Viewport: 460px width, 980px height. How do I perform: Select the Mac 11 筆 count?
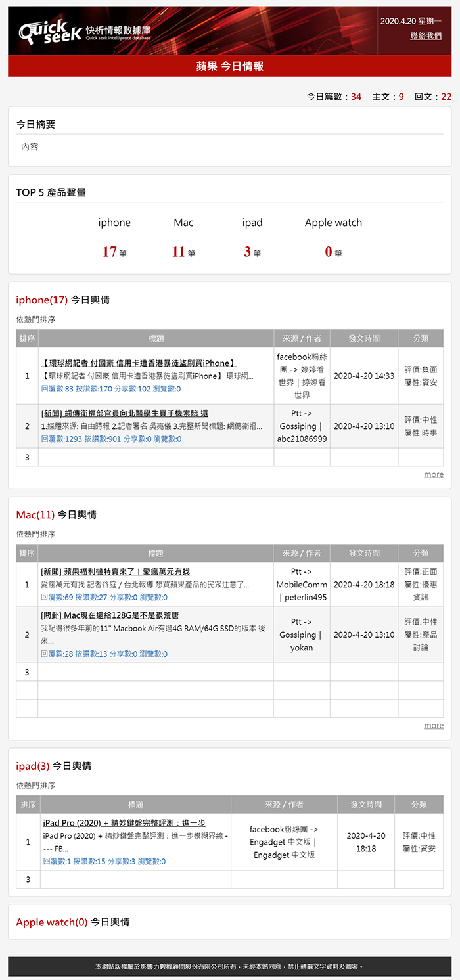tap(183, 252)
